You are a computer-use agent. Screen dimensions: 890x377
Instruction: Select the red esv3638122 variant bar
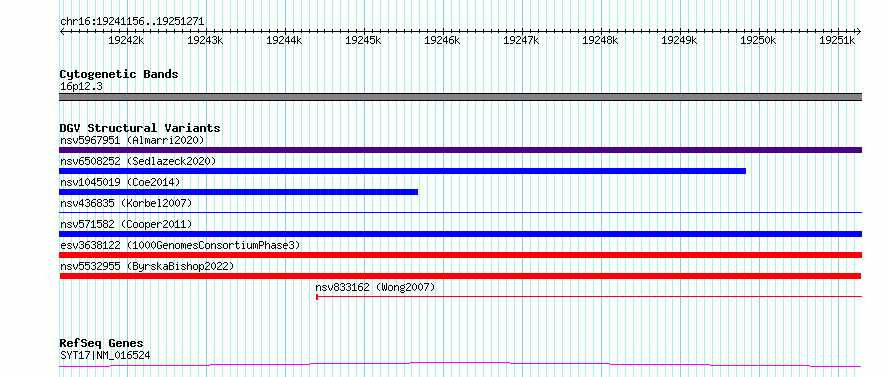[460, 255]
